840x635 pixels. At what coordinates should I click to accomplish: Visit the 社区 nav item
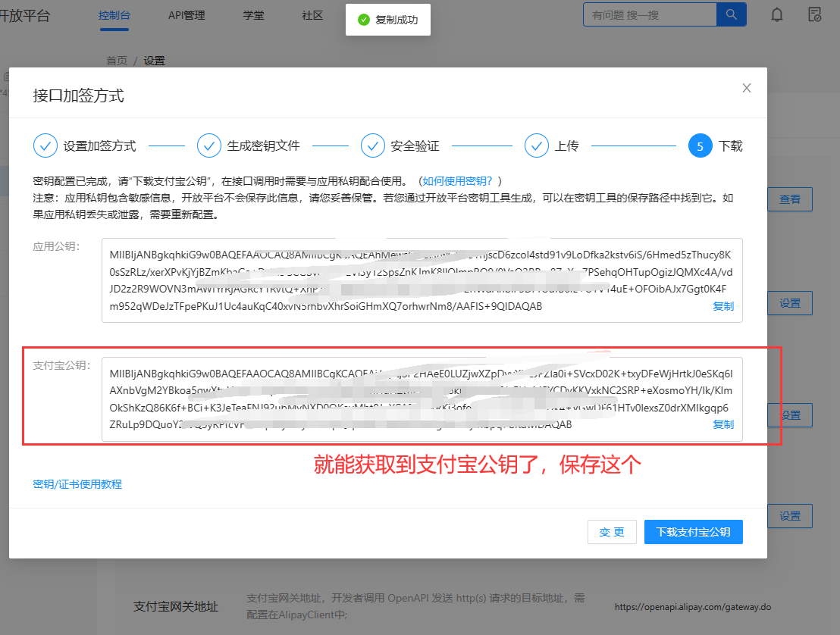pos(312,14)
